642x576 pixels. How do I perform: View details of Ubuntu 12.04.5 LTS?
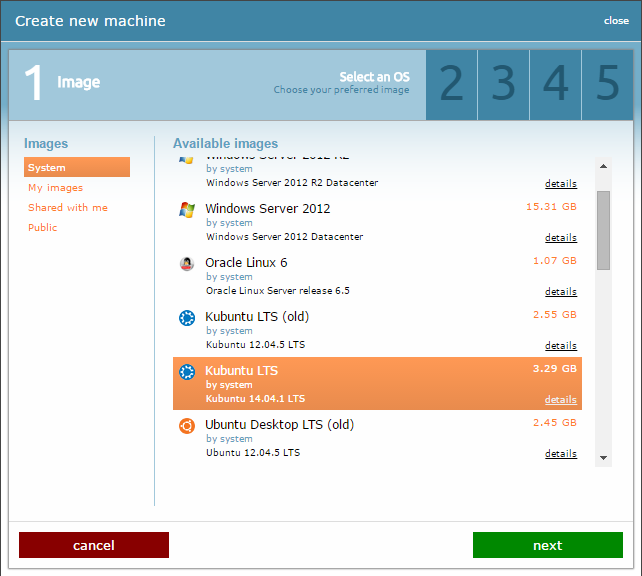[x=561, y=454]
